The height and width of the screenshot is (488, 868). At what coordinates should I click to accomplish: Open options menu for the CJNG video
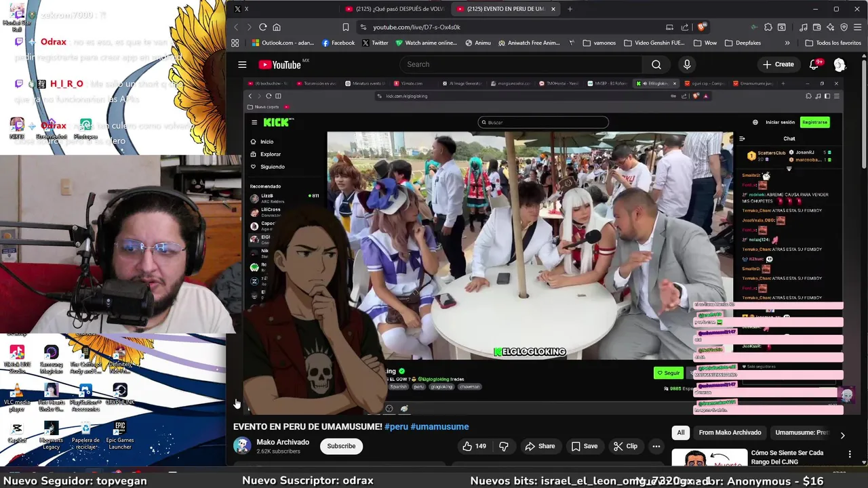click(x=850, y=454)
